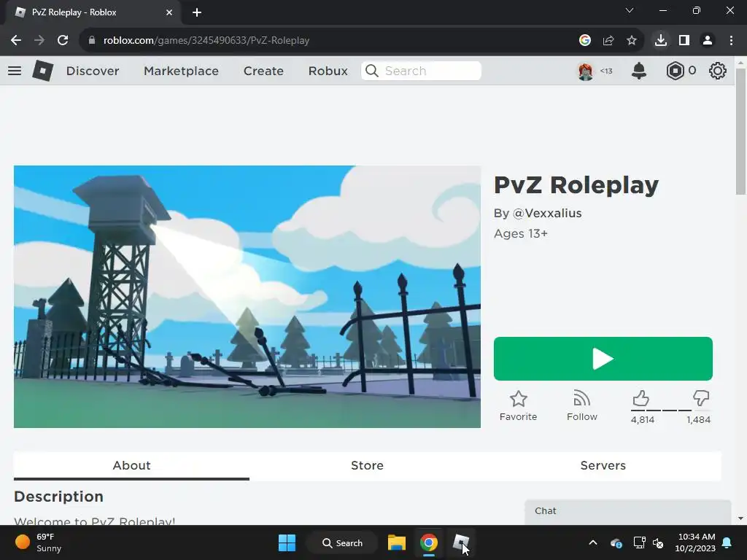Screen dimensions: 747x560
Task: Click the scrollbar down arrow
Action: pos(740,518)
